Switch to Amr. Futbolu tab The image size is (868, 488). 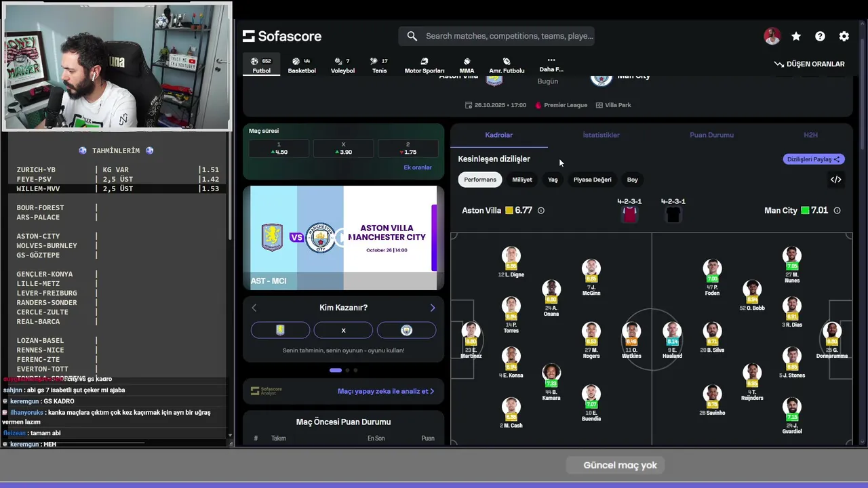tap(507, 66)
